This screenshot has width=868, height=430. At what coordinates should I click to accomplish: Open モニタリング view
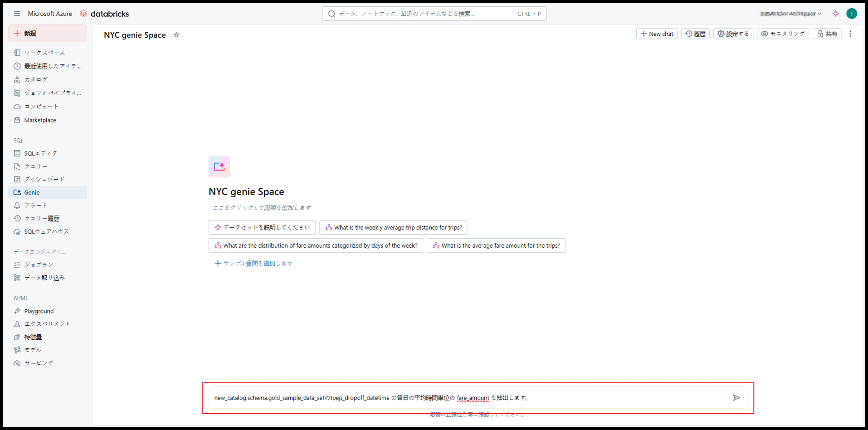pyautogui.click(x=783, y=34)
